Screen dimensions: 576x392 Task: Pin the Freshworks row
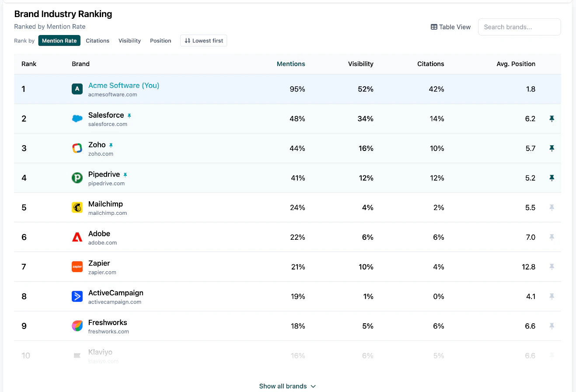pos(552,326)
